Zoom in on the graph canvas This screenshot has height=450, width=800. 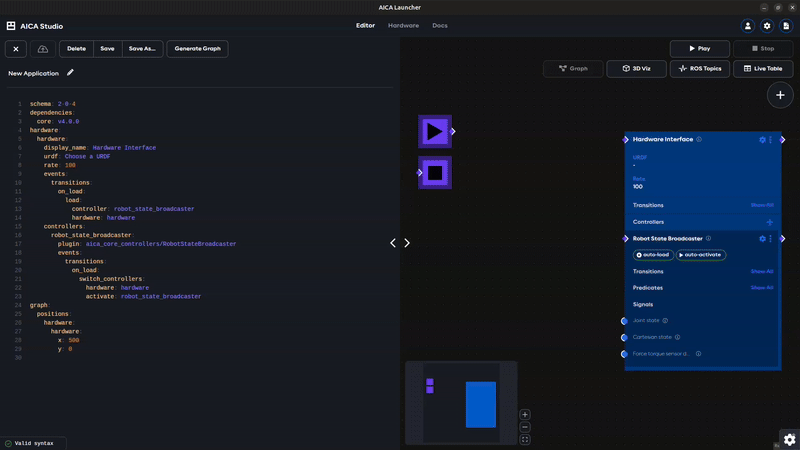click(x=524, y=414)
